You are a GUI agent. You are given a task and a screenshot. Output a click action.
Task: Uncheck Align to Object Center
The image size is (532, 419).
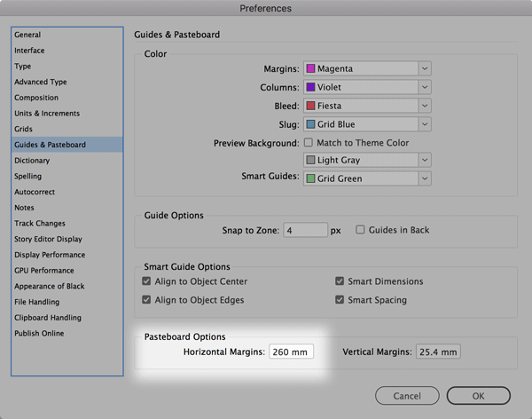[x=147, y=281]
